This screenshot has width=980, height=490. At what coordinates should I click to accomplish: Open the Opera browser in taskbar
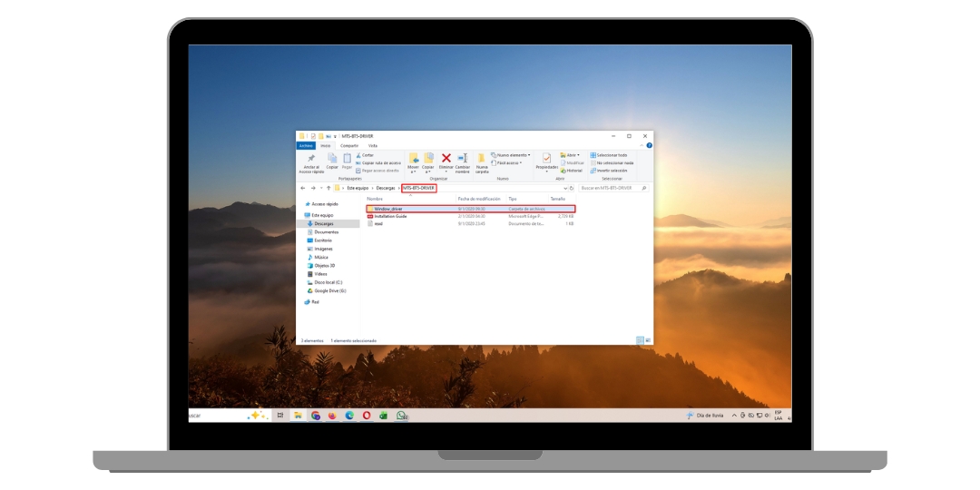click(x=367, y=415)
